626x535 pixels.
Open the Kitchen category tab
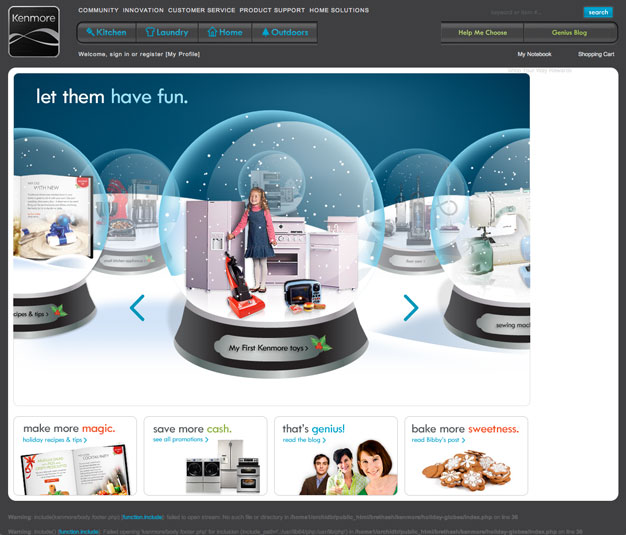pos(107,32)
